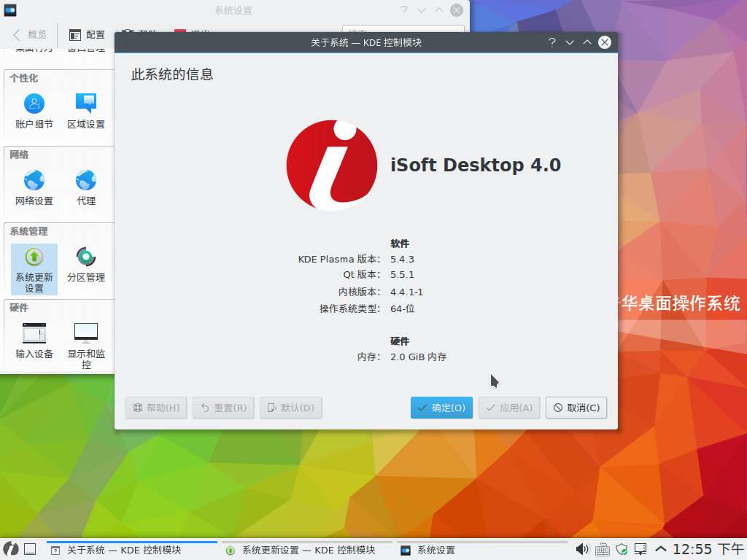Click the 配置 toolbar button in 系统设置
The height and width of the screenshot is (560, 747).
87,35
